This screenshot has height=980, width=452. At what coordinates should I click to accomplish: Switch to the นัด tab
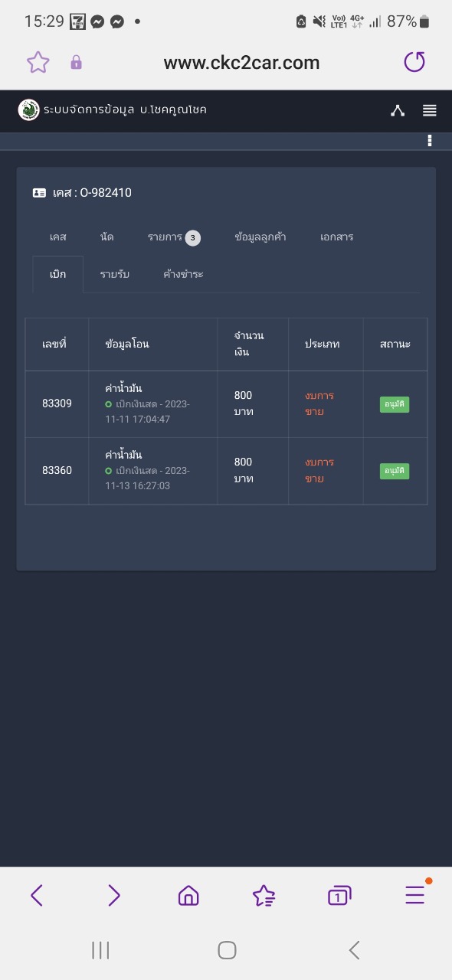click(x=106, y=237)
